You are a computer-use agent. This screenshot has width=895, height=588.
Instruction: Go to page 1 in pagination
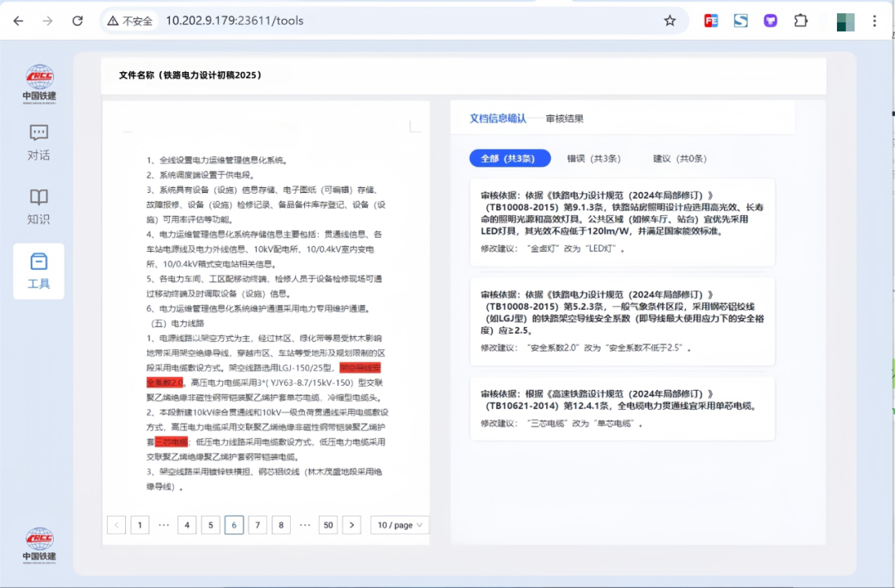(139, 525)
